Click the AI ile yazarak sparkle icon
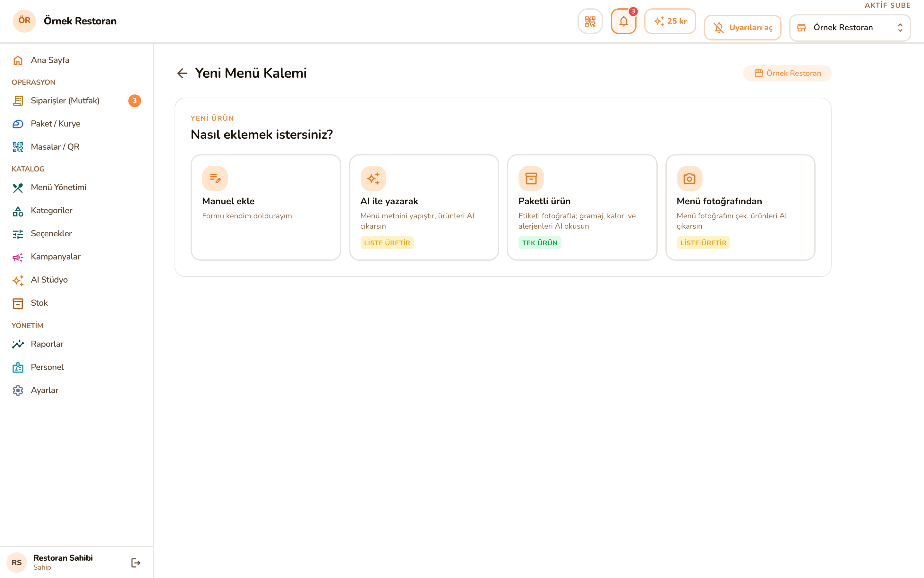 tap(373, 179)
